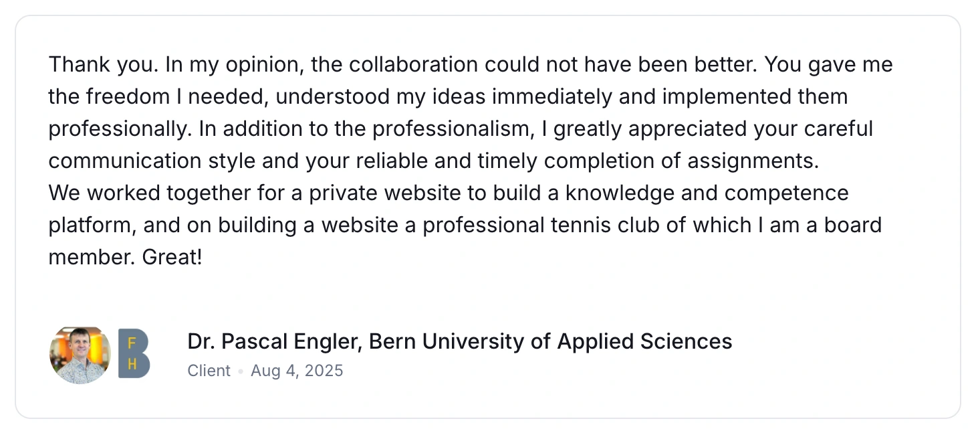Click the Bern University BFH logo icon

click(134, 354)
